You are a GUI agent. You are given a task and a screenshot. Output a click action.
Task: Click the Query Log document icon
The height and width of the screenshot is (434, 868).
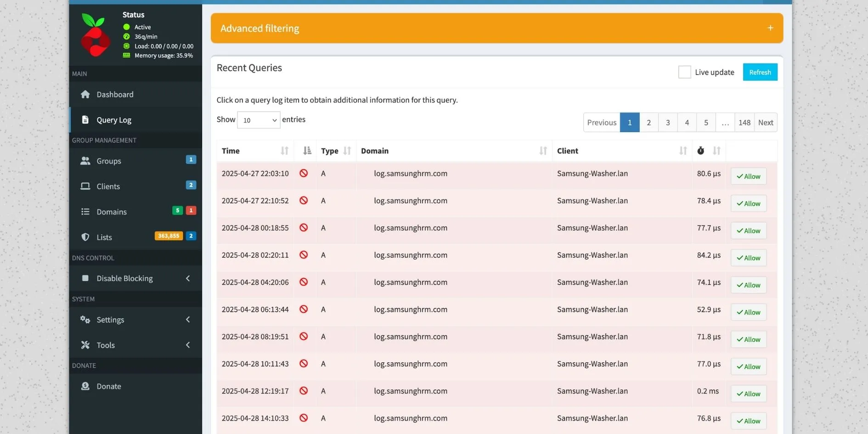[x=85, y=119]
